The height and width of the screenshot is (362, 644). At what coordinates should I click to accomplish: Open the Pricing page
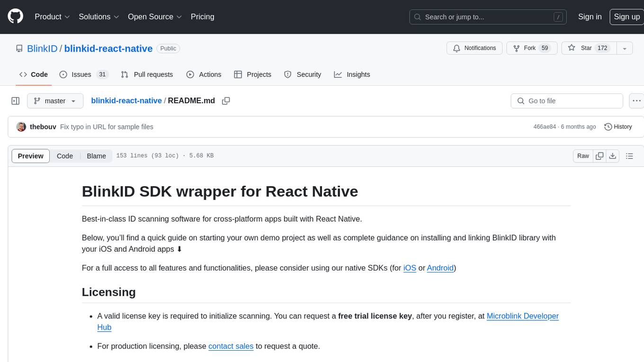point(202,17)
